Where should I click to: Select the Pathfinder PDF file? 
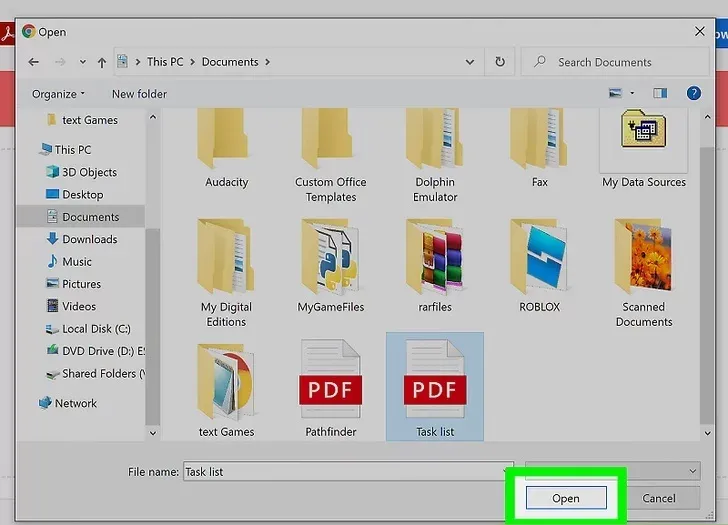(x=331, y=388)
